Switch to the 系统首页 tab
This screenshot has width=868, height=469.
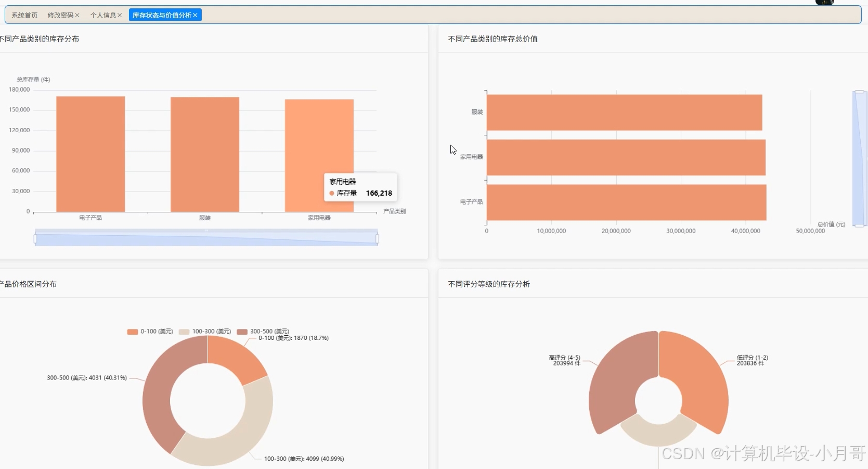[x=24, y=16]
